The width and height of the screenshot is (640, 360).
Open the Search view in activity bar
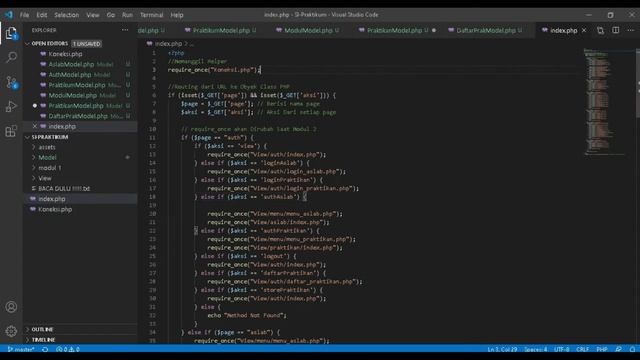tap(11, 57)
